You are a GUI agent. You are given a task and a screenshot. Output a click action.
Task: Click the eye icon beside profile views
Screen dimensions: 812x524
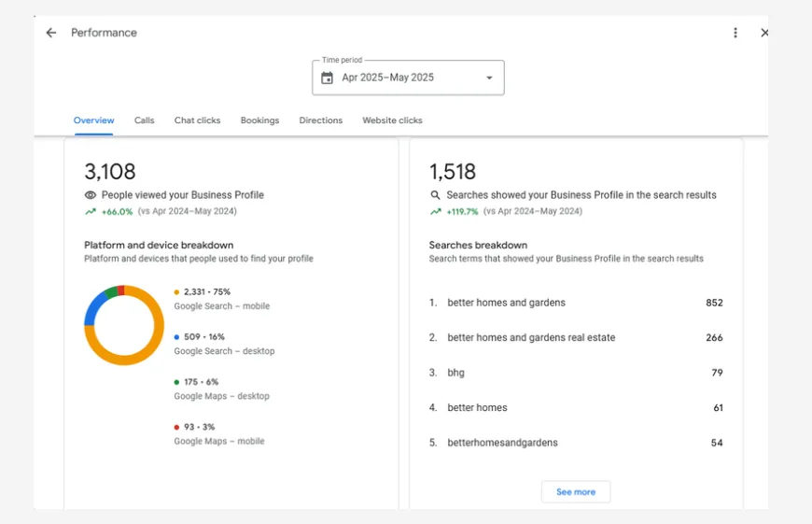[x=91, y=195]
